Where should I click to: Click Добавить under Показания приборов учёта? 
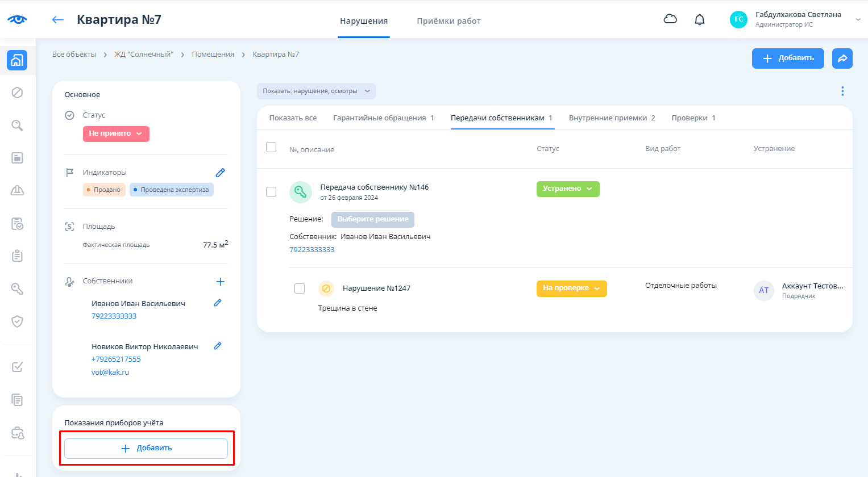(146, 449)
